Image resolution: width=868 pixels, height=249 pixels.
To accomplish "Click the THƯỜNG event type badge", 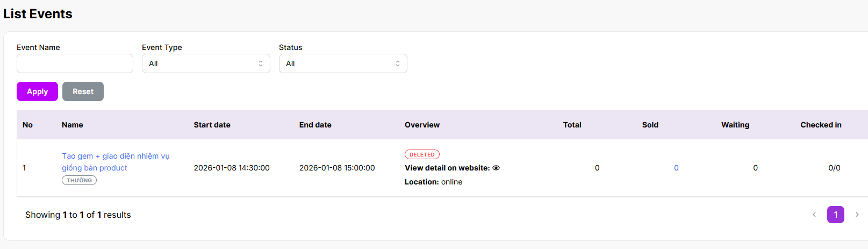I will tap(79, 180).
